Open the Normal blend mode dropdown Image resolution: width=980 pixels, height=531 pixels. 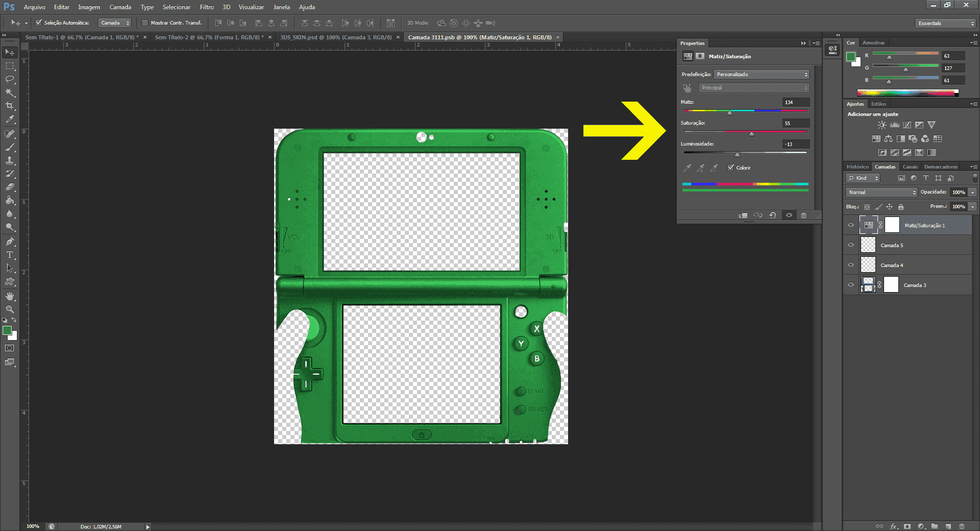881,192
